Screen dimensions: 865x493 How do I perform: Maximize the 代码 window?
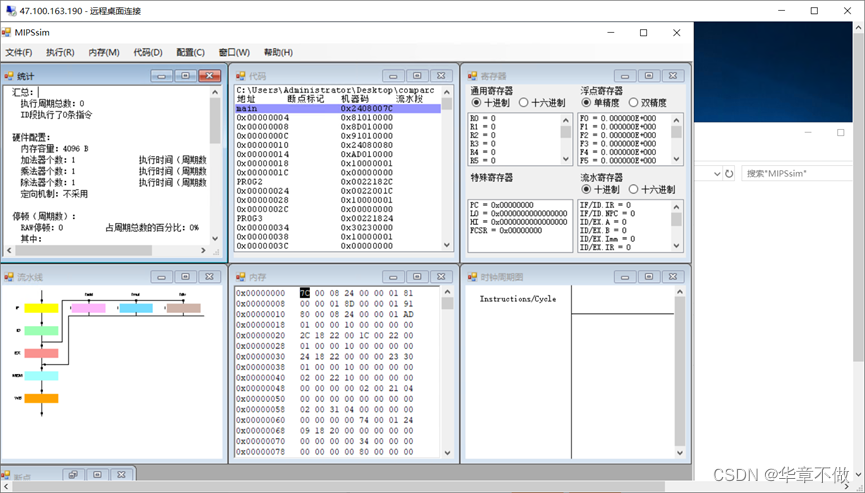coord(417,76)
